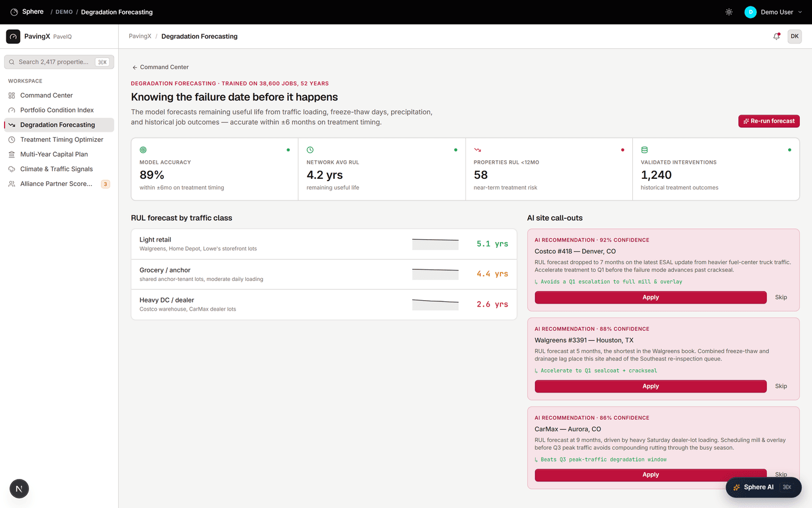Screen dimensions: 812x508
Task: Open Command Center in sidebar
Action: [59, 95]
